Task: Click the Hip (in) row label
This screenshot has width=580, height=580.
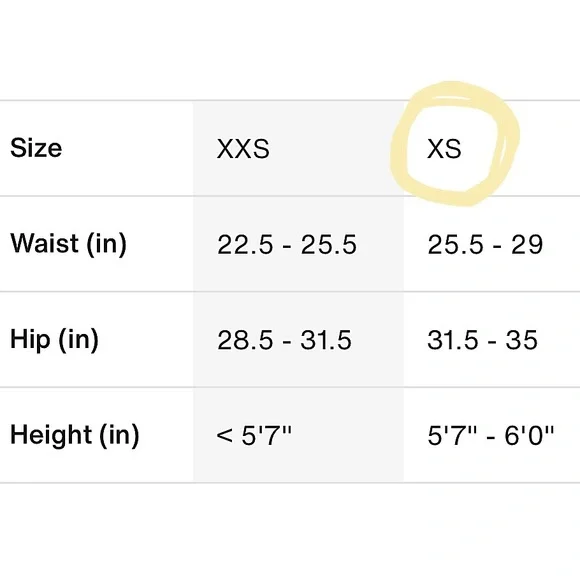Action: coord(54,340)
